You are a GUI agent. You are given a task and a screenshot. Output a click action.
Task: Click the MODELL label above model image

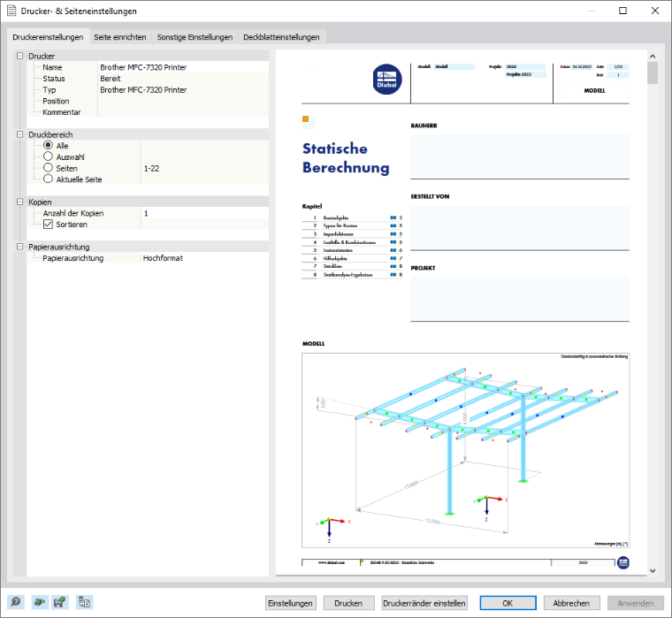click(x=314, y=344)
